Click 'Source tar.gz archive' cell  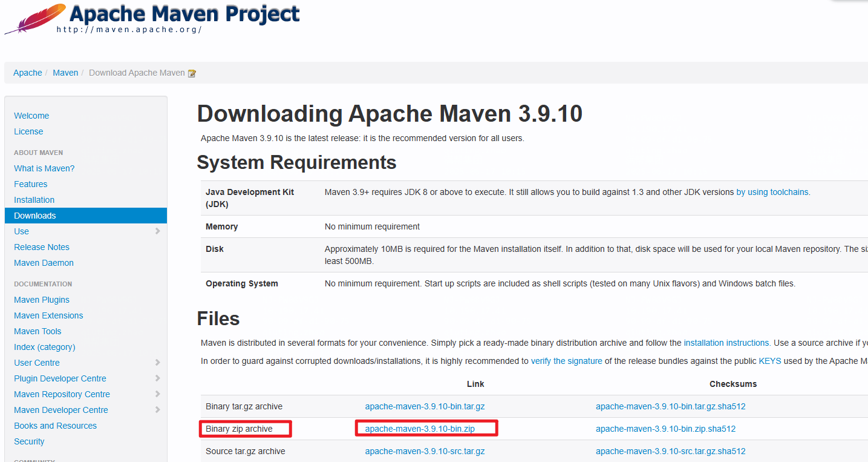coord(245,451)
